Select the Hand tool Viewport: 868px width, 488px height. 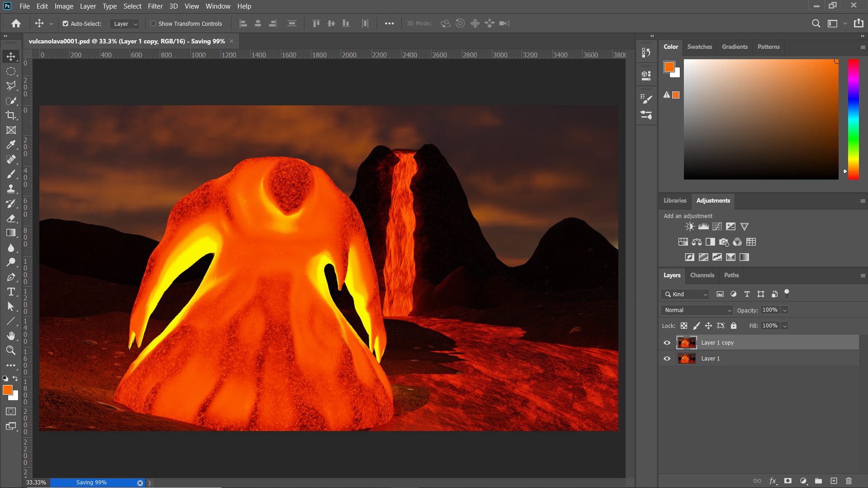[x=11, y=336]
